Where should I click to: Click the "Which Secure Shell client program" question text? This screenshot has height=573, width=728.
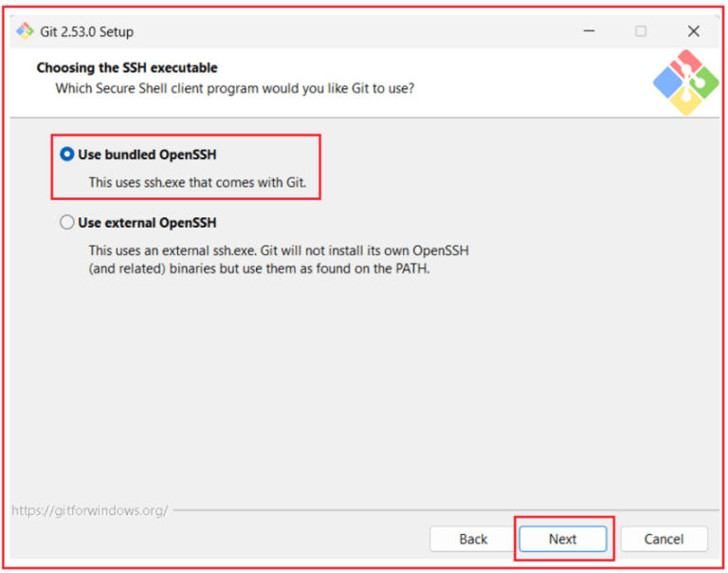pos(234,88)
